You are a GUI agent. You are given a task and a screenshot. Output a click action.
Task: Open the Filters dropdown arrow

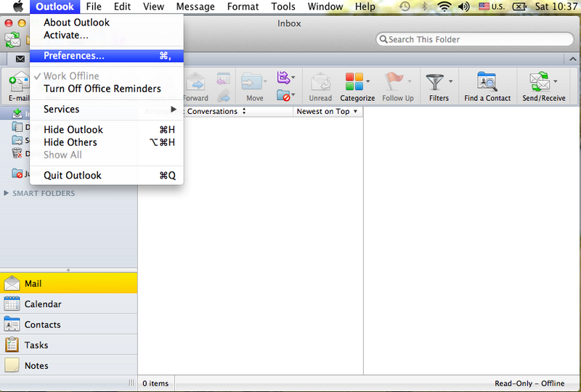click(x=450, y=81)
